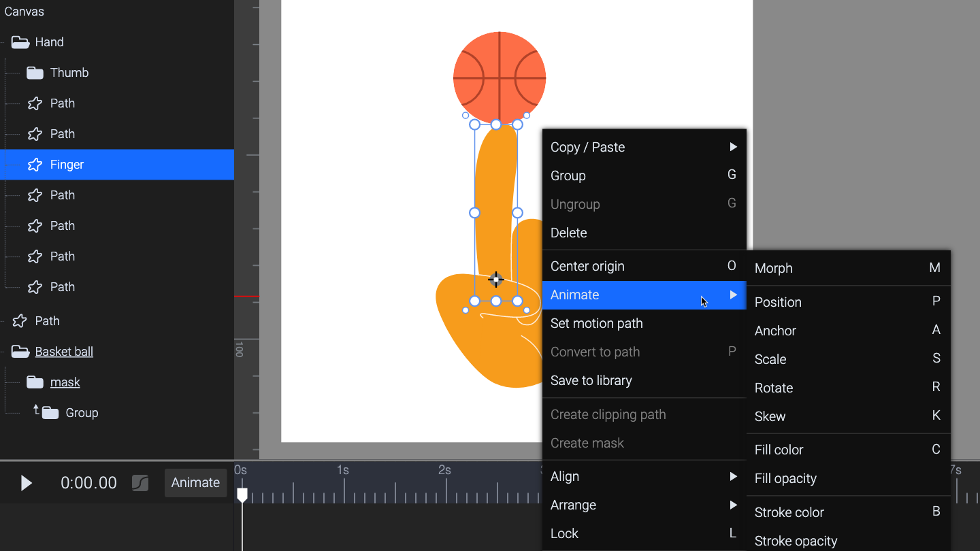
Task: Click the mask folder icon
Action: click(35, 382)
